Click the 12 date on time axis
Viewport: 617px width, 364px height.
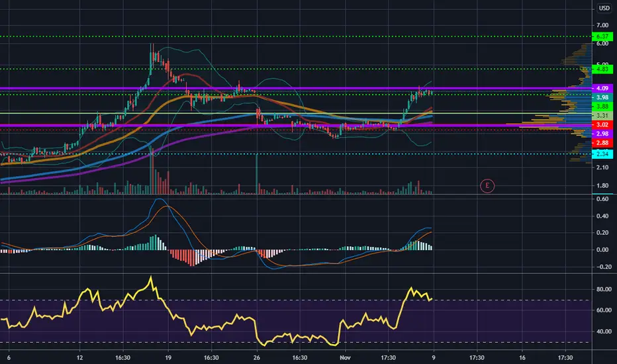click(x=80, y=357)
